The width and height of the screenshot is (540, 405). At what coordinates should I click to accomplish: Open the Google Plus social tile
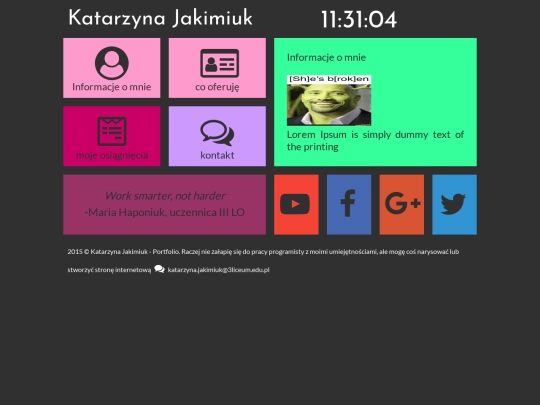[402, 205]
